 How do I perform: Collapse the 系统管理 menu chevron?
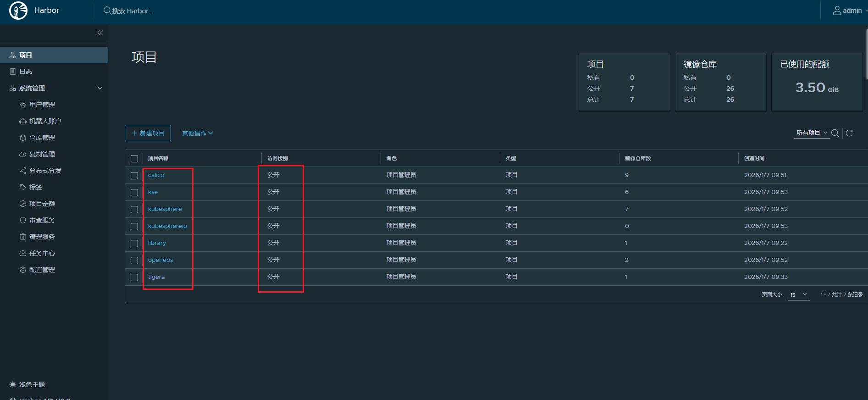(x=100, y=88)
